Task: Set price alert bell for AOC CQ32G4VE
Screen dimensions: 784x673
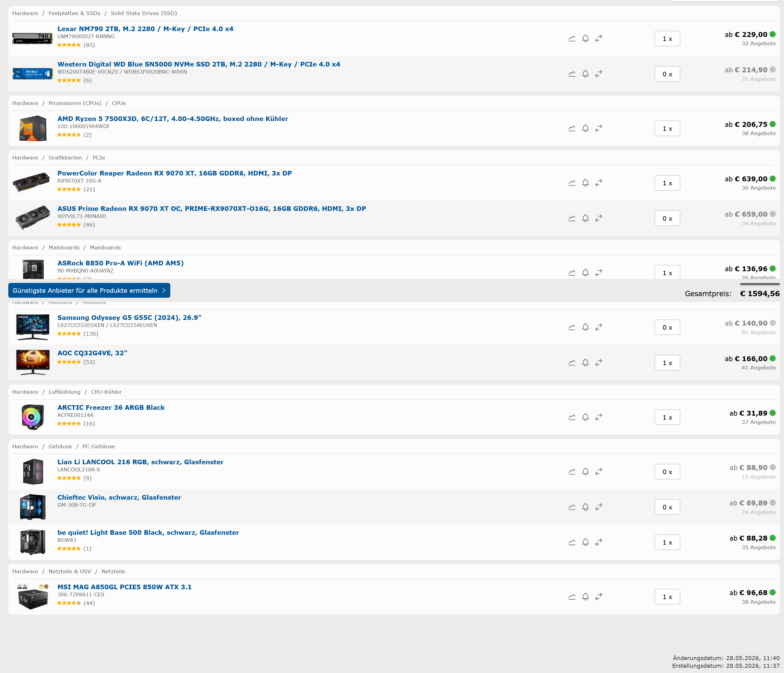Action: pyautogui.click(x=585, y=363)
